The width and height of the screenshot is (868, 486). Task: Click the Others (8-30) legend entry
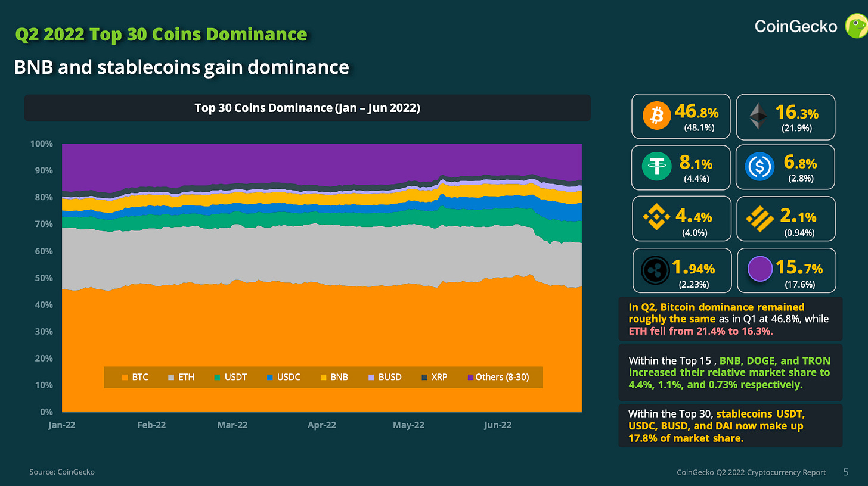pos(498,377)
